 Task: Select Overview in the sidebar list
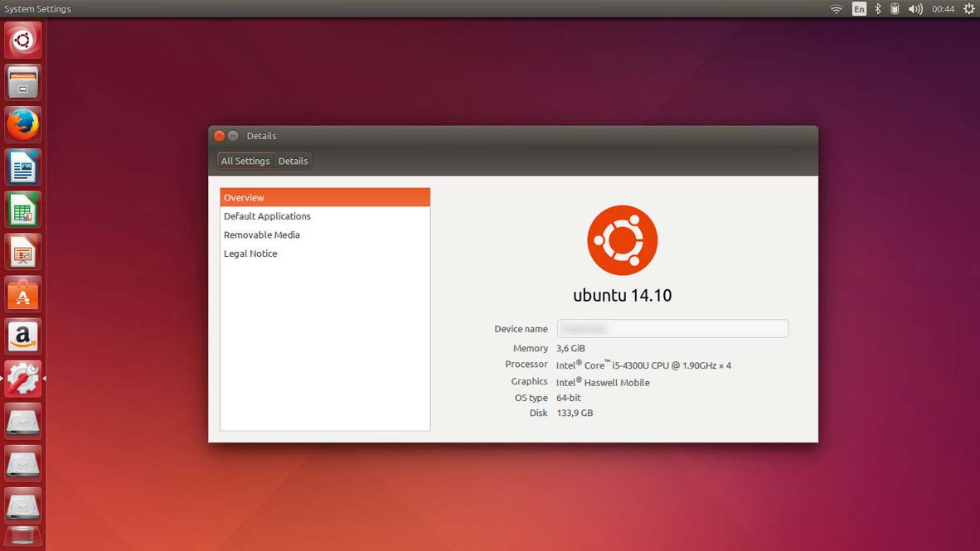(x=325, y=197)
